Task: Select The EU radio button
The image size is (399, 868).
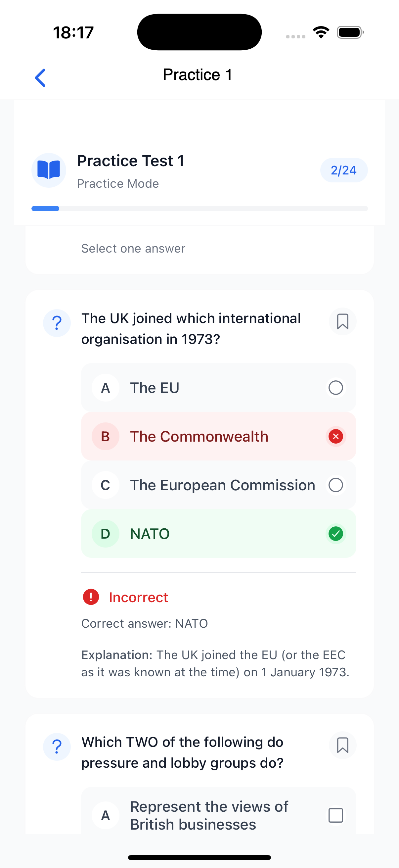Action: pos(336,388)
